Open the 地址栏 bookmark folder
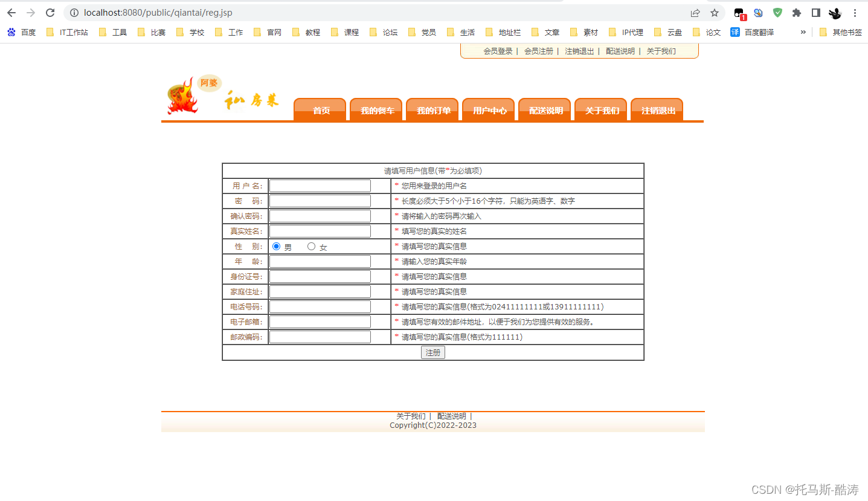Viewport: 868px width, 501px height. [503, 32]
